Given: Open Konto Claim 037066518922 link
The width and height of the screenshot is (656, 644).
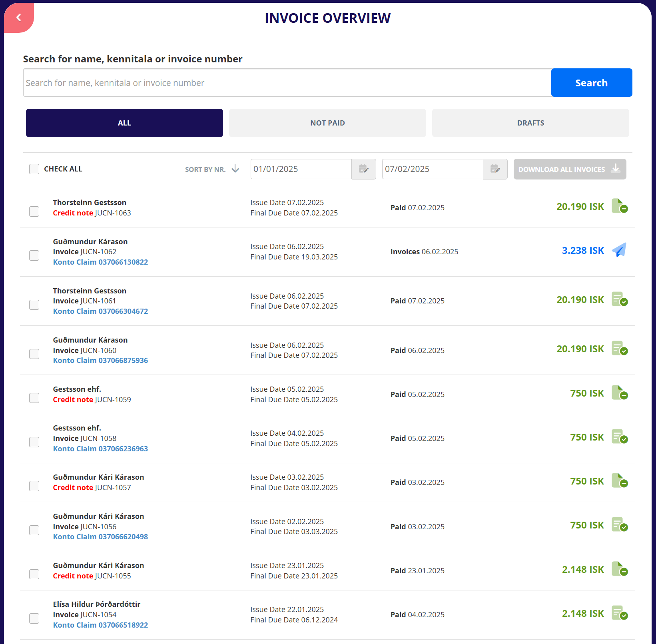Looking at the screenshot, I should tap(100, 625).
